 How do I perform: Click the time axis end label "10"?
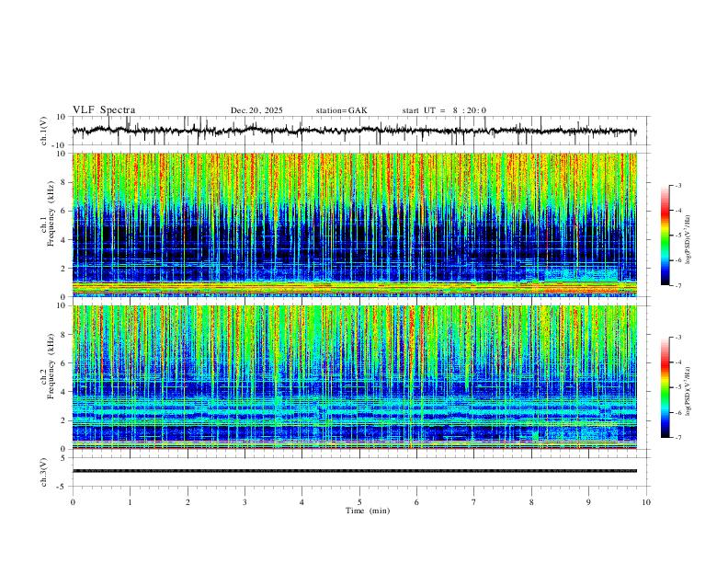pyautogui.click(x=646, y=502)
